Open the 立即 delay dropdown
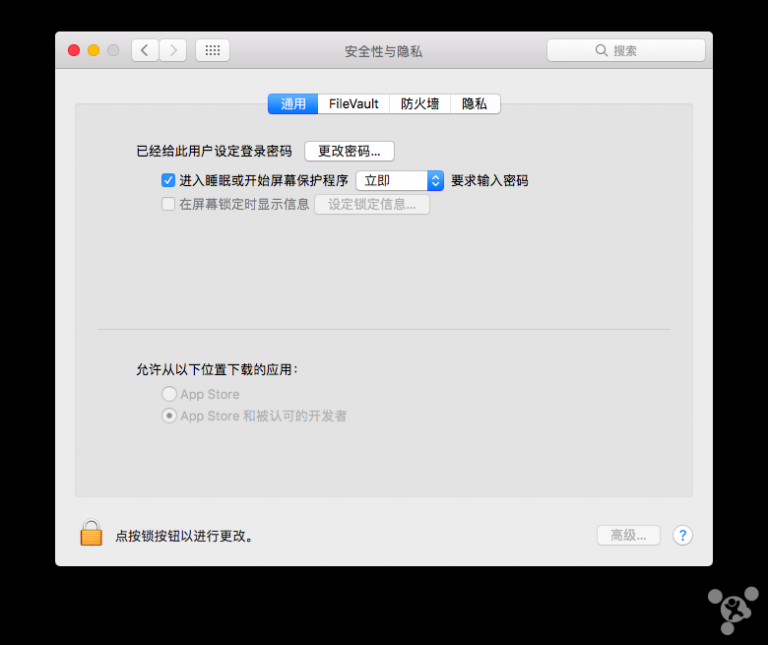Image resolution: width=768 pixels, height=645 pixels. [400, 181]
